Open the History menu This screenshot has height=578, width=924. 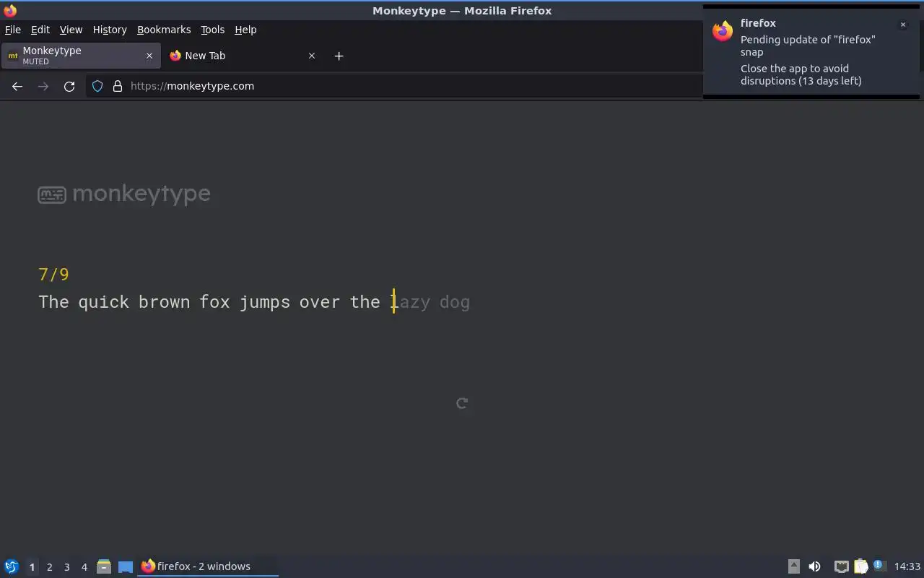pyautogui.click(x=110, y=30)
